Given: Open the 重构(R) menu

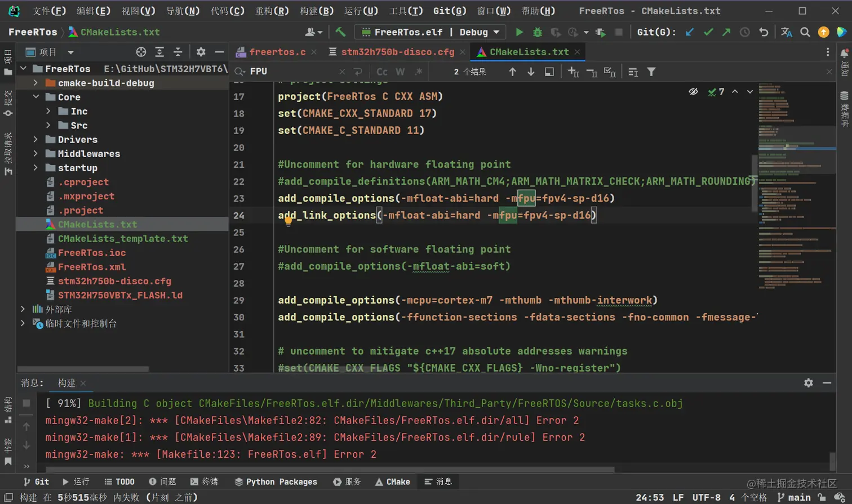Looking at the screenshot, I should [272, 11].
